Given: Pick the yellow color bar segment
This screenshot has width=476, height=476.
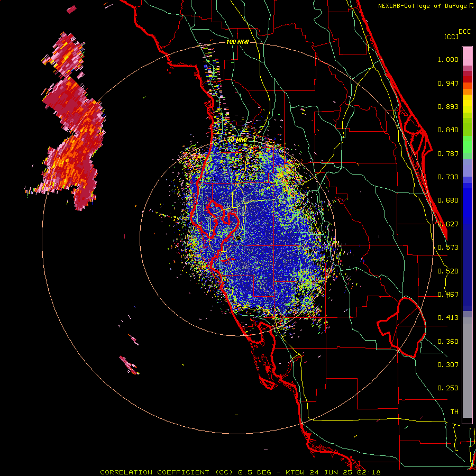Looking at the screenshot, I should [467, 104].
